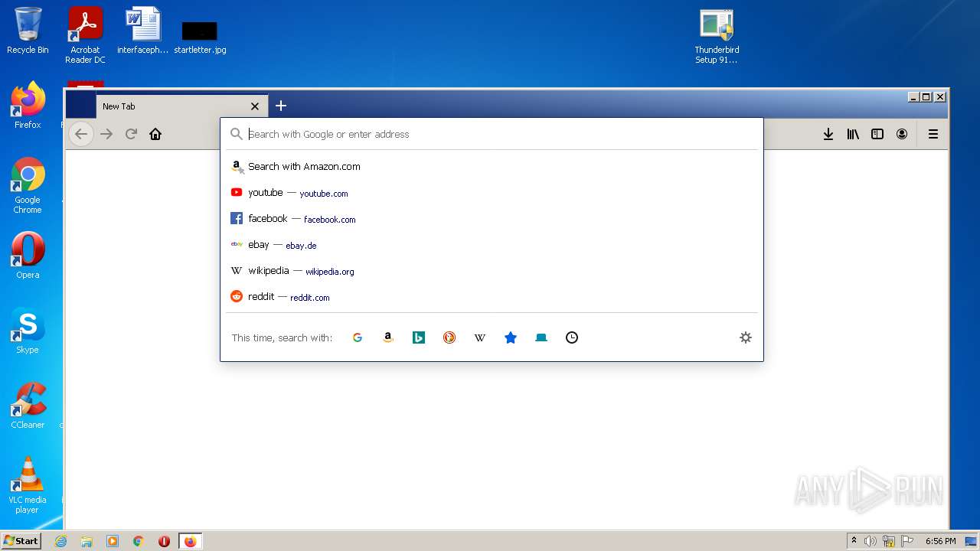The height and width of the screenshot is (551, 980).
Task: Search open tabs with tabs icon
Action: coord(541,337)
